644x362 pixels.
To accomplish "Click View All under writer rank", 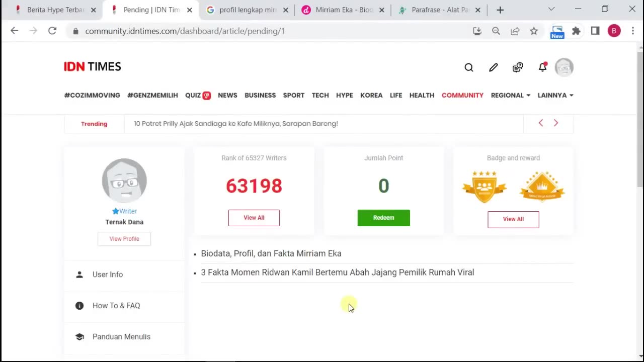I will [x=254, y=218].
